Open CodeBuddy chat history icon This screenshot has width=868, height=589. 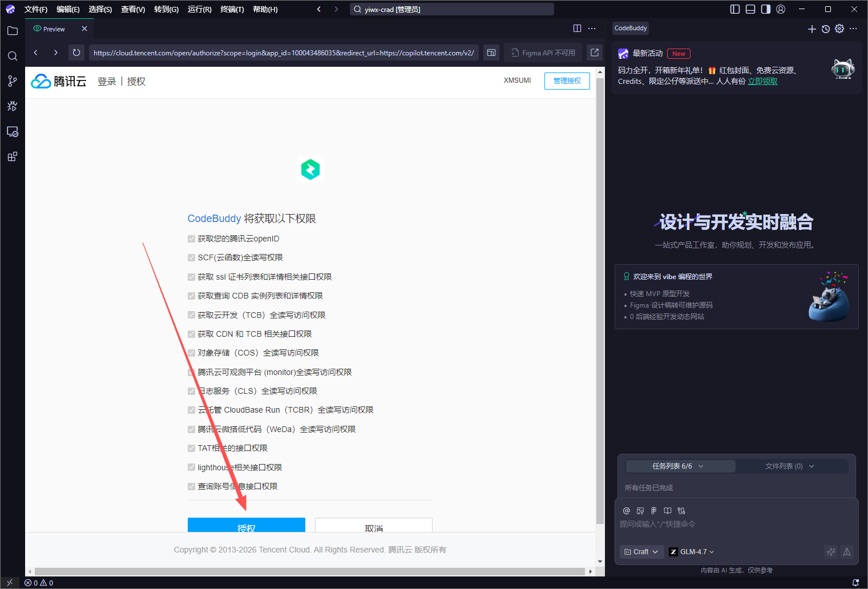826,29
